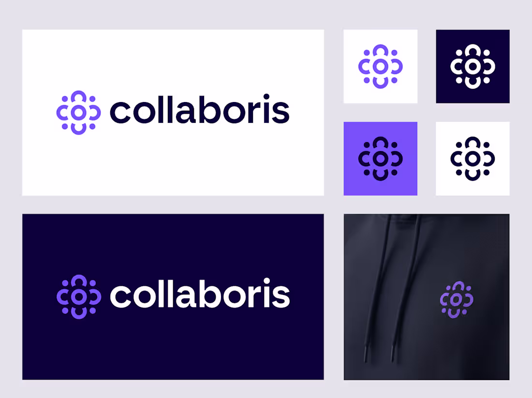Image resolution: width=532 pixels, height=398 pixels.
Task: Select the purple logo on the small white tile
Action: click(380, 67)
